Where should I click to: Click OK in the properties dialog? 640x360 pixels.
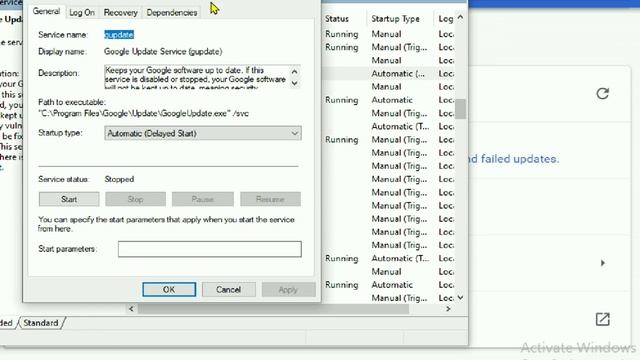[169, 289]
